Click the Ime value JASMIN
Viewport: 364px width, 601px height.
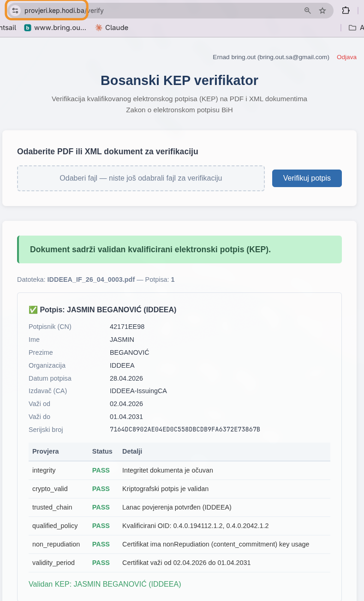pyautogui.click(x=122, y=340)
